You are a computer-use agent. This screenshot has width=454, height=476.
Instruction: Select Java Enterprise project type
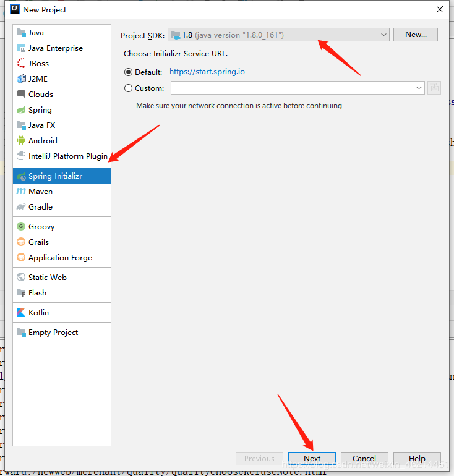click(62, 48)
